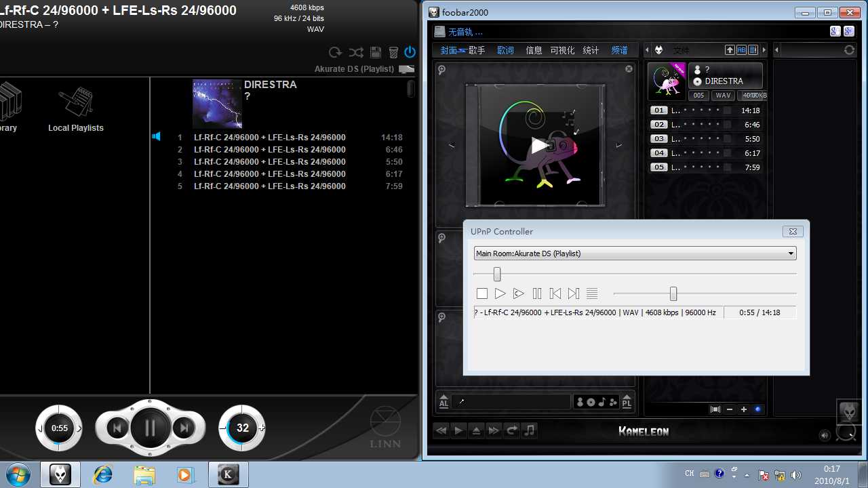
Task: Play using the cover art play overlay
Action: [539, 145]
